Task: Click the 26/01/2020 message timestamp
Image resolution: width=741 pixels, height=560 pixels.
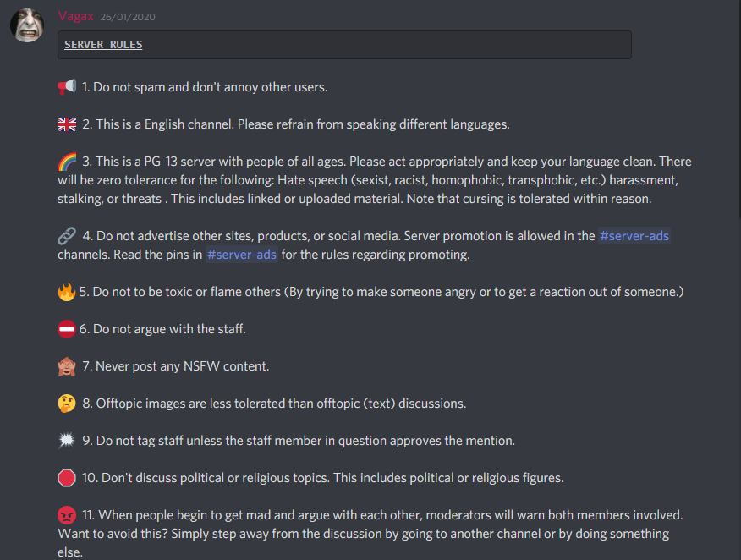Action: tap(128, 17)
